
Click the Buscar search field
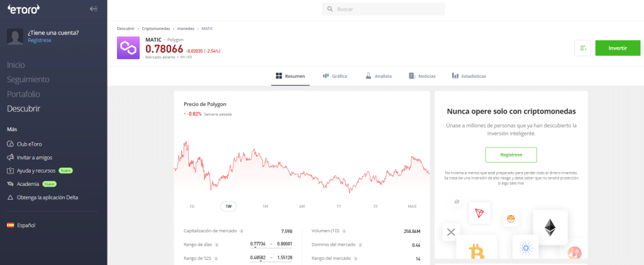[383, 9]
